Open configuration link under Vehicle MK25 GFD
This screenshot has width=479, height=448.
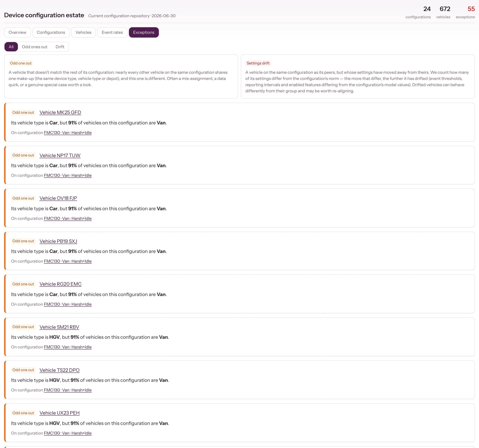tap(68, 133)
